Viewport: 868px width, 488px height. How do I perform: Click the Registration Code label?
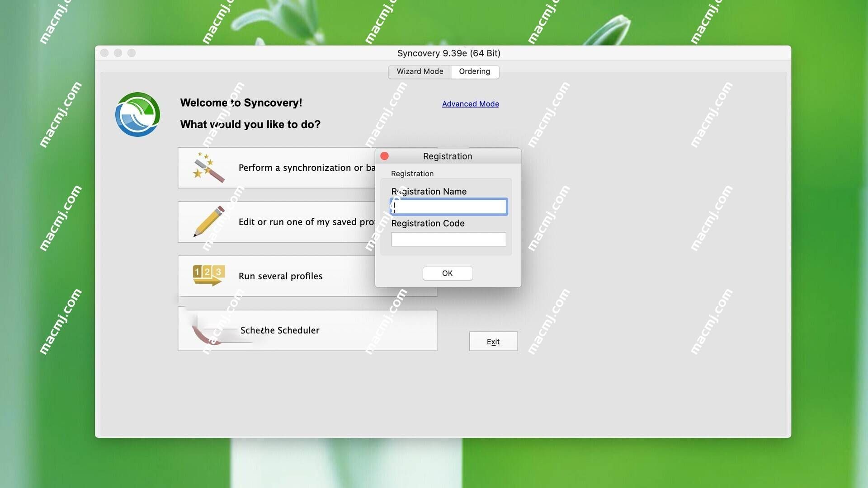click(428, 223)
